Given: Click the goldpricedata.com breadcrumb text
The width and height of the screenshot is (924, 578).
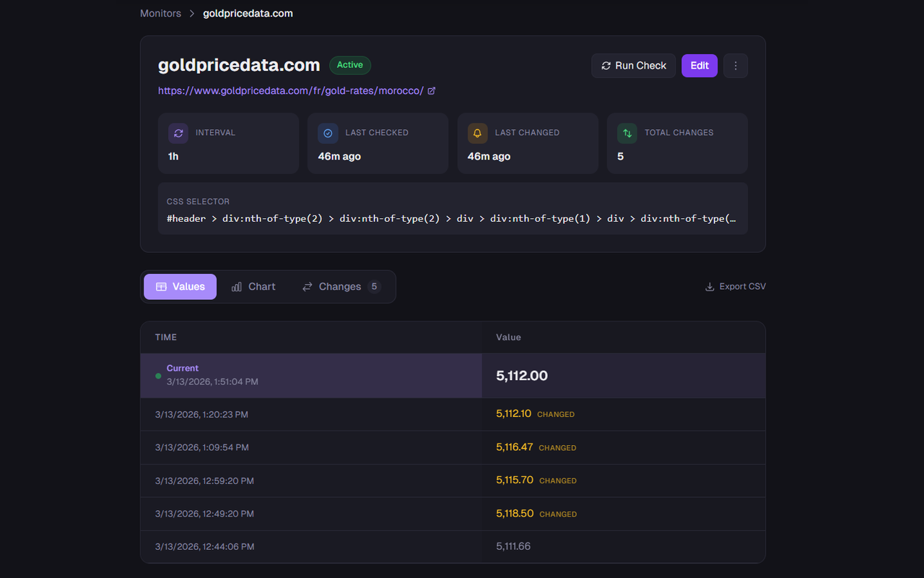Looking at the screenshot, I should coord(248,14).
